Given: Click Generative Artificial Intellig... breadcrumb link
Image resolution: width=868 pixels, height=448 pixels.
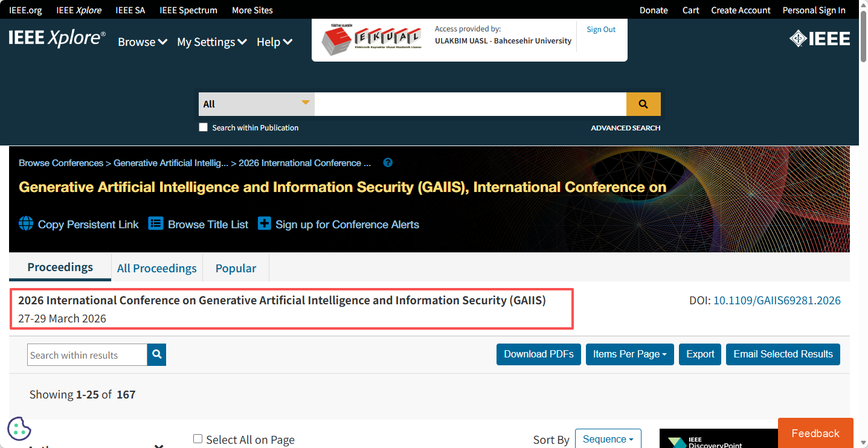Looking at the screenshot, I should click(x=171, y=163).
